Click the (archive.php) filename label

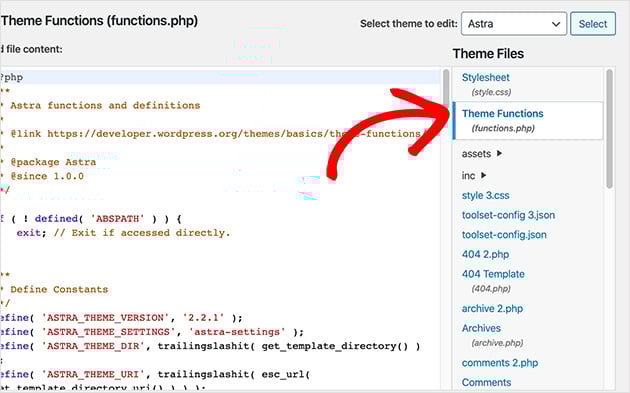497,343
